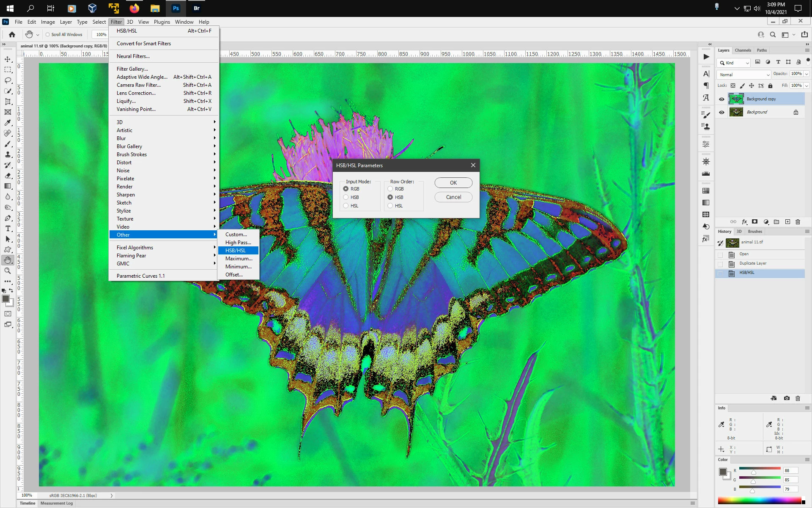Select the Lasso tool
The image size is (812, 508).
coord(8,80)
